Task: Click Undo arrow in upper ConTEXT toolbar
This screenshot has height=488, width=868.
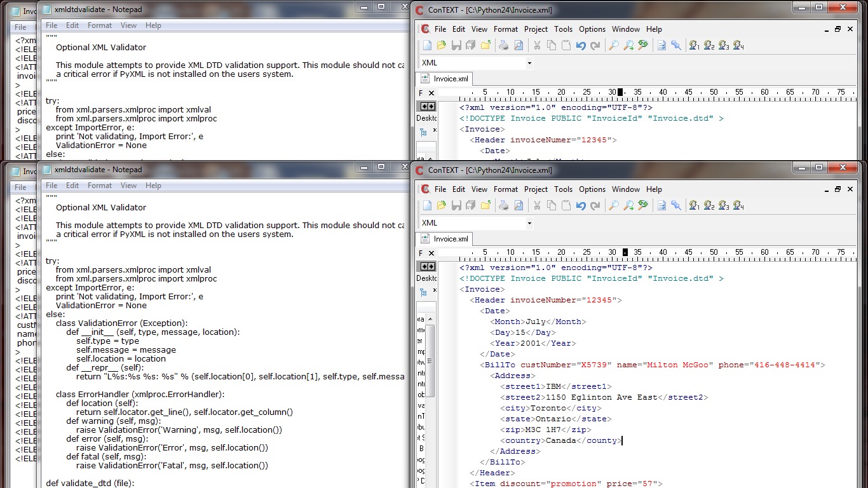Action: (x=580, y=45)
